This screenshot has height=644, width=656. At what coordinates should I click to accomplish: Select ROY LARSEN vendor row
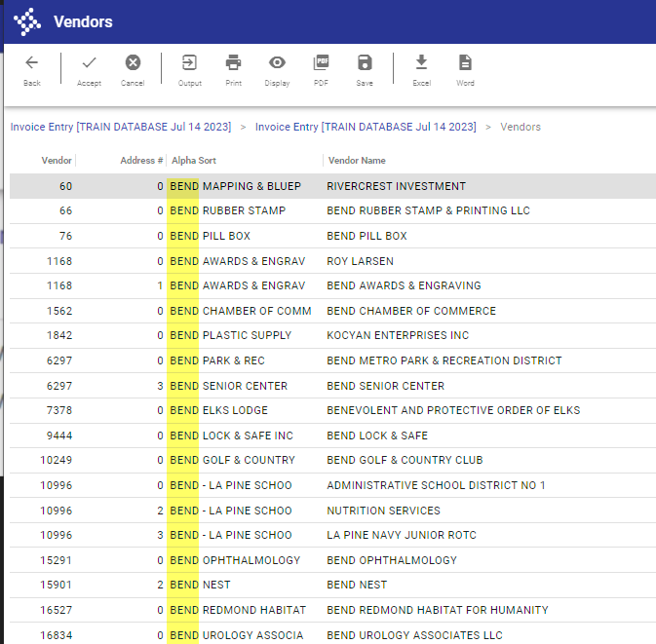pyautogui.click(x=332, y=261)
